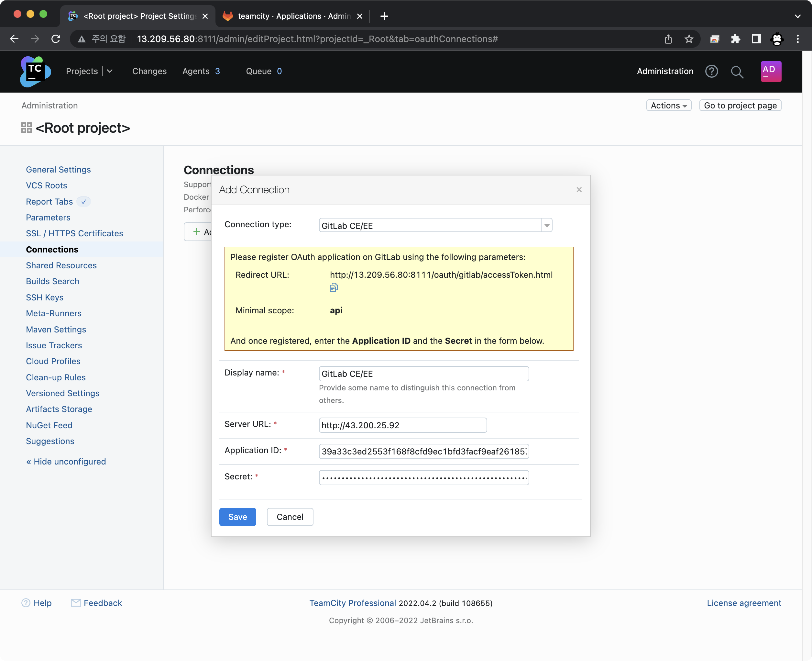
Task: Close the Add Connection dialog
Action: [579, 190]
